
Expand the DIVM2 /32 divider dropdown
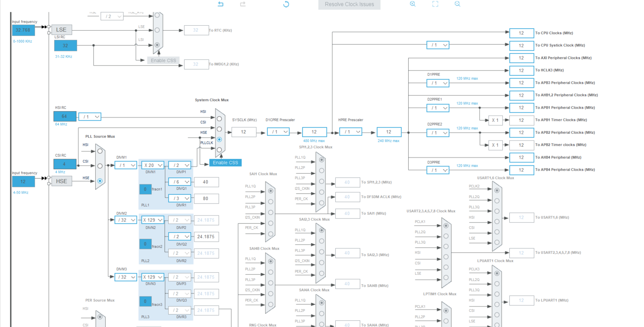tap(126, 220)
